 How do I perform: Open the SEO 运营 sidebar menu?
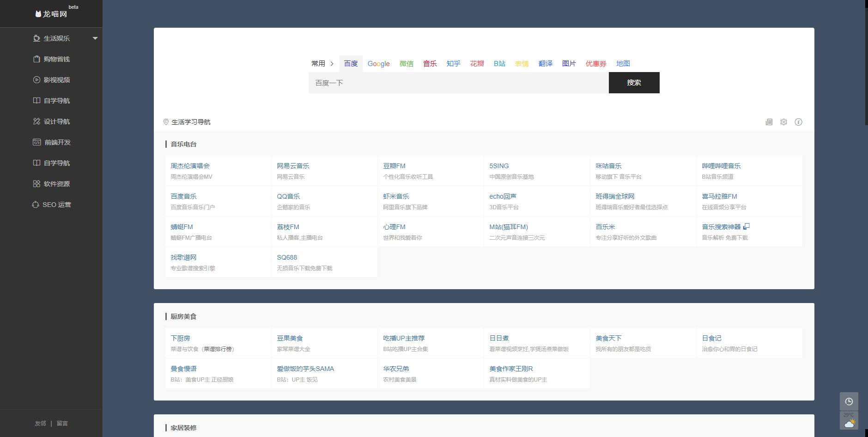pos(51,205)
